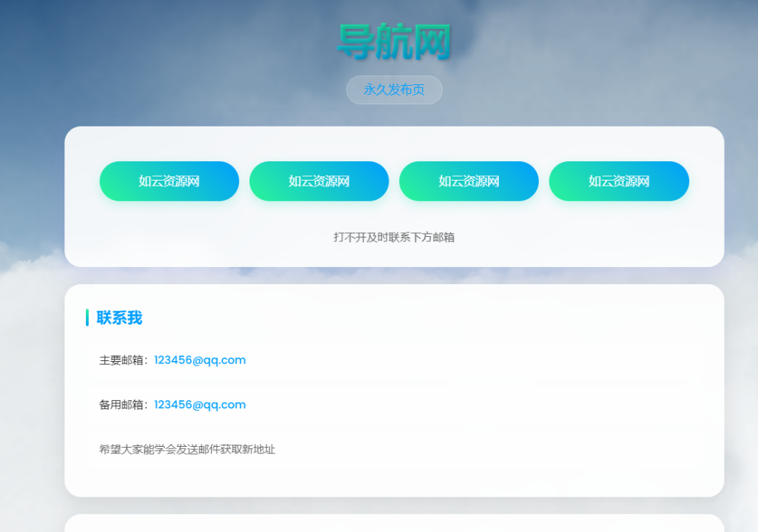
Task: Click the partially visible bottom card
Action: click(x=393, y=527)
